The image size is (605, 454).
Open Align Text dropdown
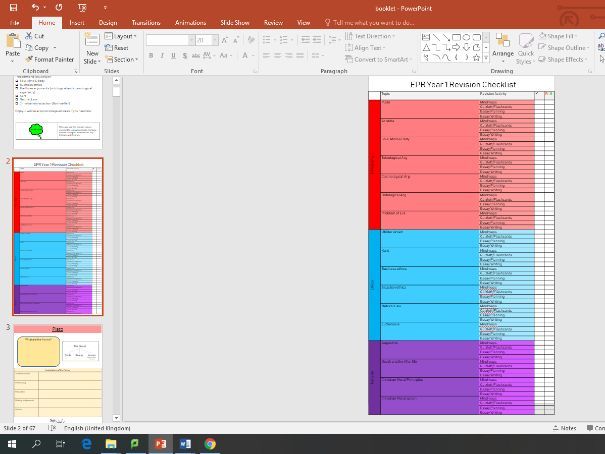pos(365,48)
